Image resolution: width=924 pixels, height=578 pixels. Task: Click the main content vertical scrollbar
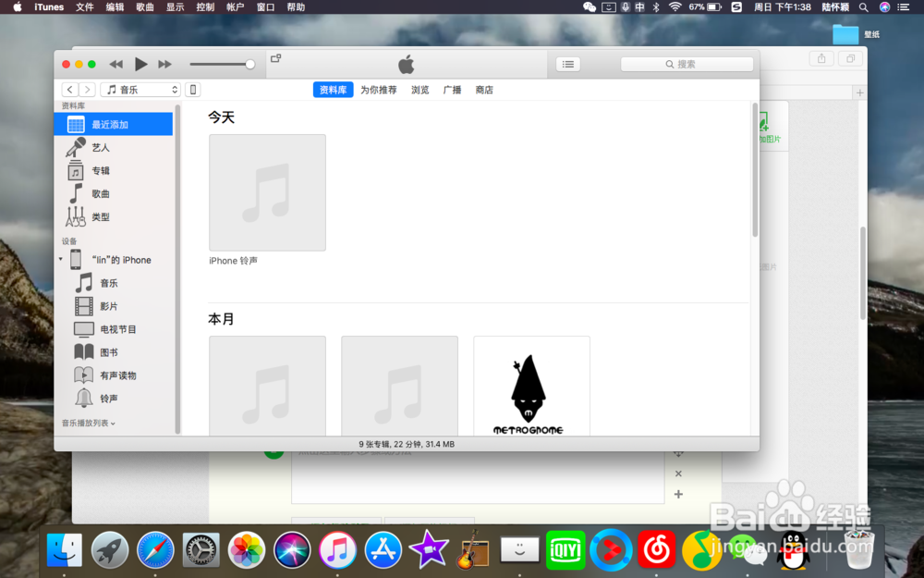(x=755, y=171)
